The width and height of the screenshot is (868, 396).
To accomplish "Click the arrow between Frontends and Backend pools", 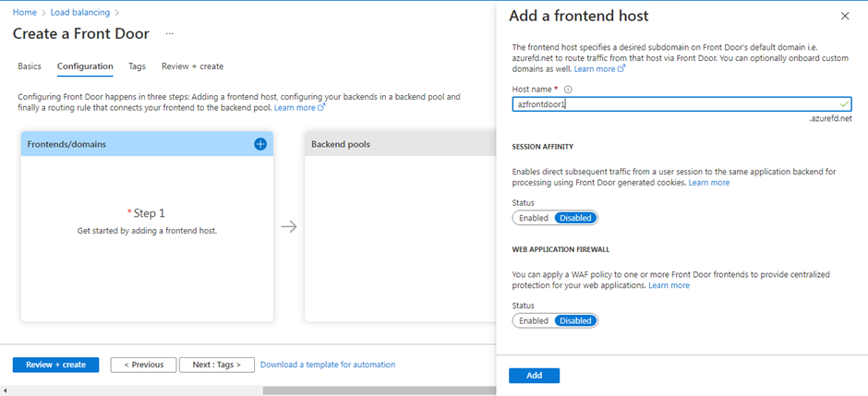I will [x=289, y=227].
